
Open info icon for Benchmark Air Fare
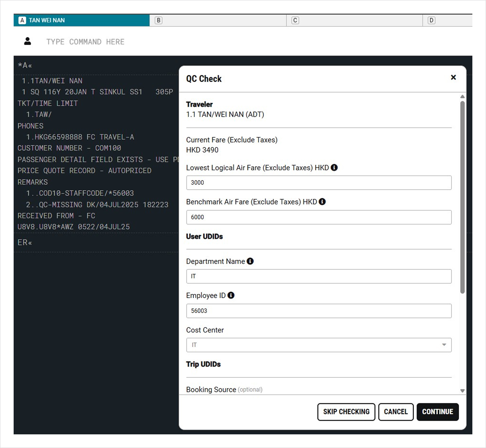click(322, 202)
